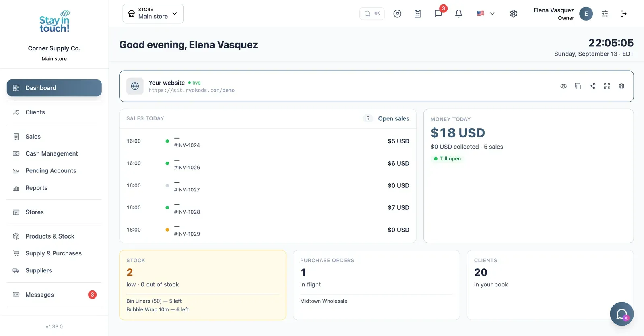Open the website URL link

[x=192, y=91]
